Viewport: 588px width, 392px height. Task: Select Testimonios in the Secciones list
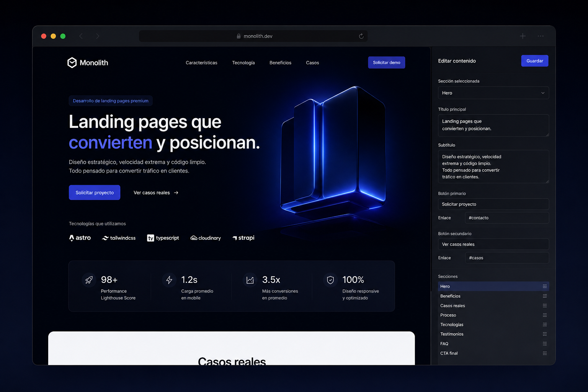(493, 334)
